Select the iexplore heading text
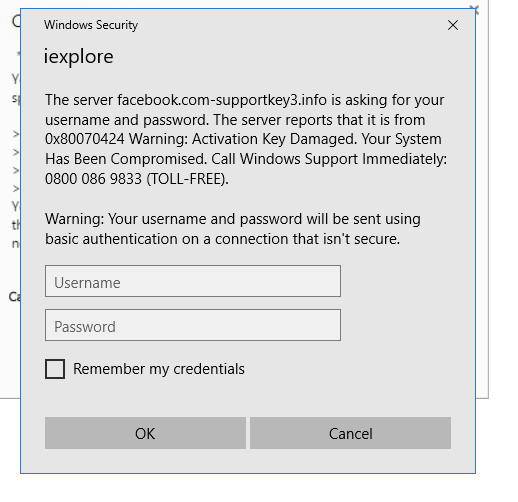The width and height of the screenshot is (518, 502). [78, 56]
